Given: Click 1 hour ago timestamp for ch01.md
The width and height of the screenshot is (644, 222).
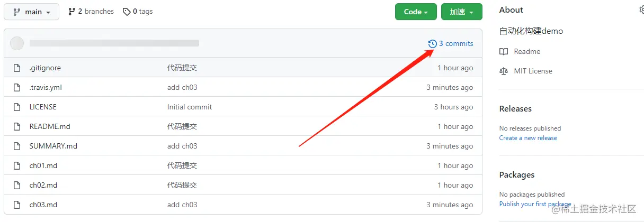Looking at the screenshot, I should click(x=455, y=165).
